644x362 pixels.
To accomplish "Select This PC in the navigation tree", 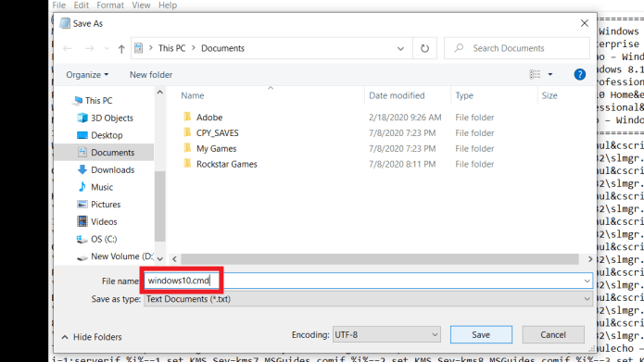I will (98, 101).
